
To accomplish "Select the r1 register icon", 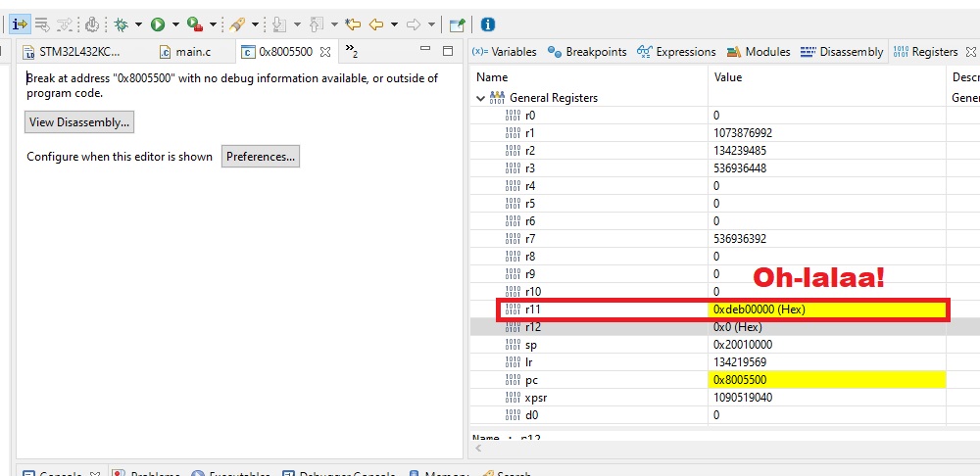I will pyautogui.click(x=513, y=133).
